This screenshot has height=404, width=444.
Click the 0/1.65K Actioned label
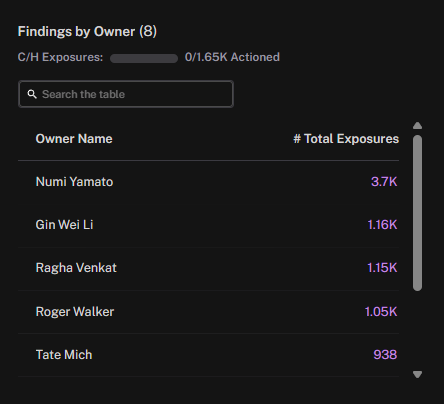click(x=232, y=57)
